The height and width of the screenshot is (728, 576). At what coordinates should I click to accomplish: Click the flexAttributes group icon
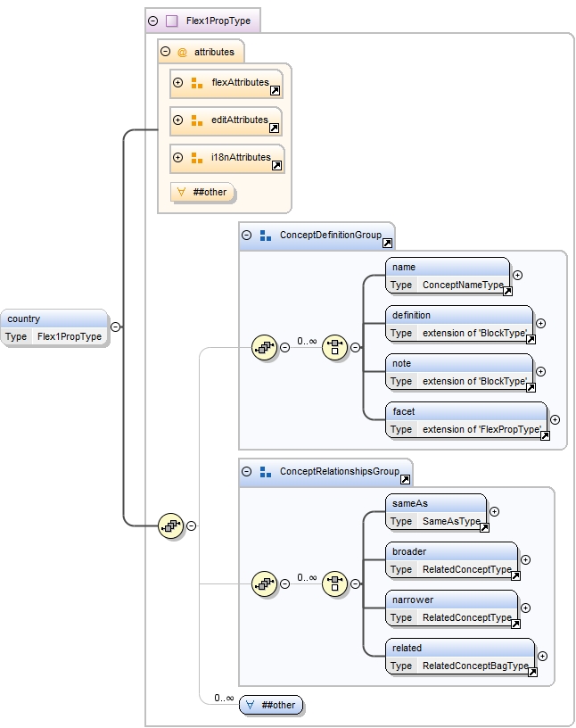point(197,83)
